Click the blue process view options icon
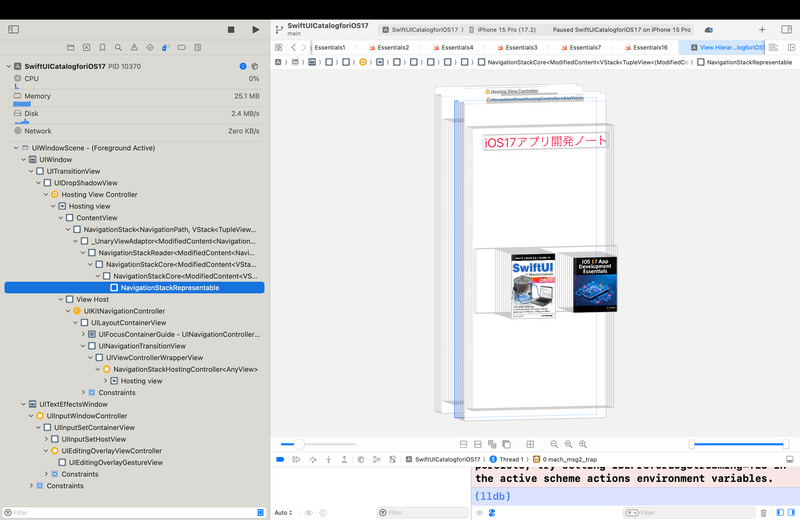 (x=243, y=66)
